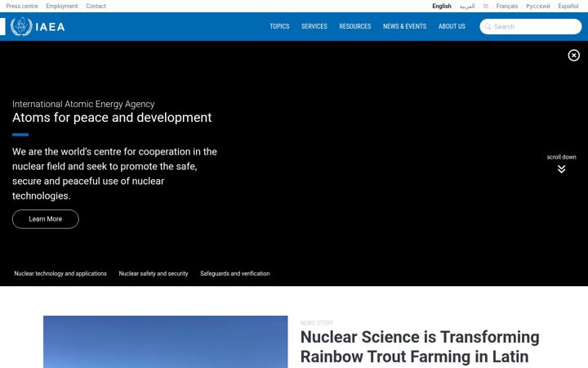Click 'International Atomic Energy Agency' text
Viewport: 588px width, 368px height.
[x=83, y=104]
